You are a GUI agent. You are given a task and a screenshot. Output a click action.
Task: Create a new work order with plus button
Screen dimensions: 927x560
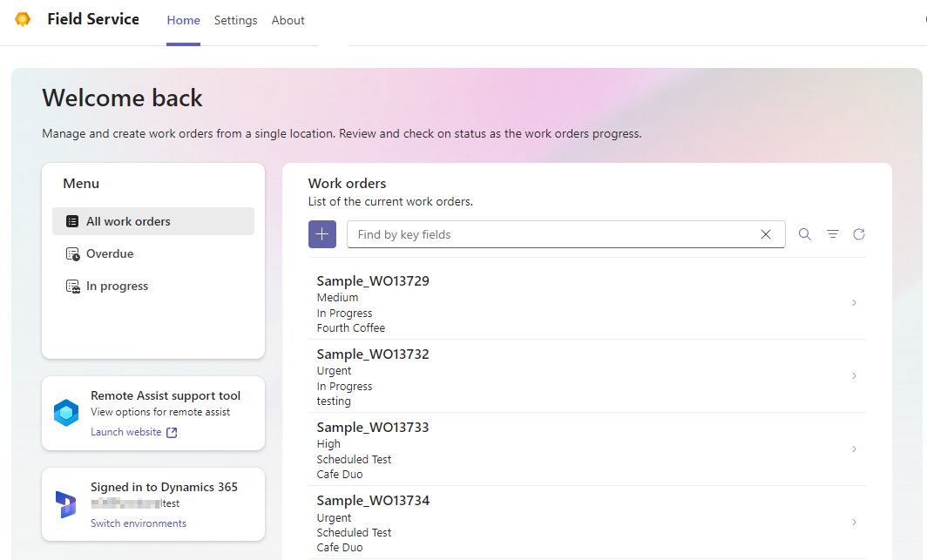click(x=322, y=234)
